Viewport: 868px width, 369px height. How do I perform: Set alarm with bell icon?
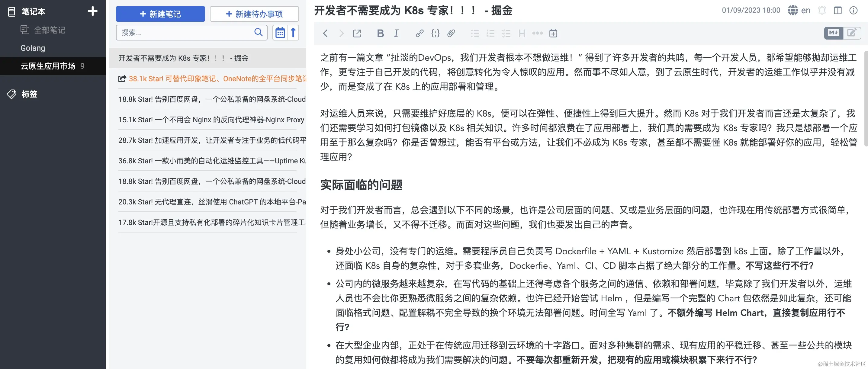(x=822, y=10)
